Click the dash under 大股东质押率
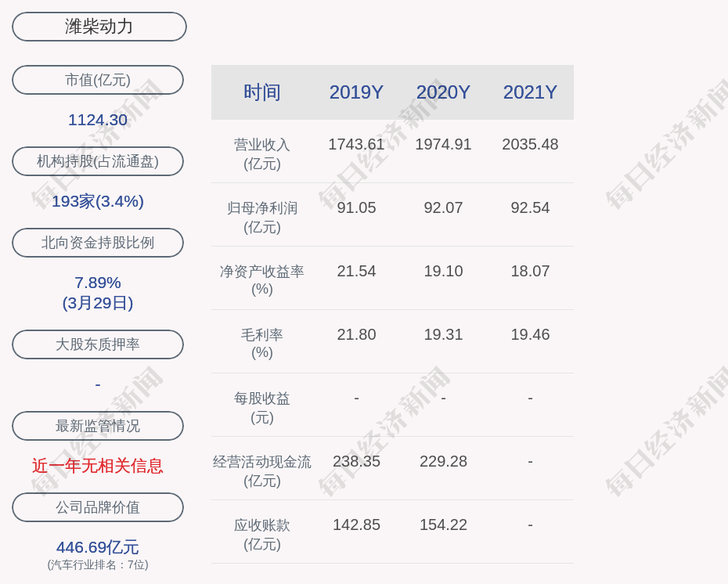The width and height of the screenshot is (728, 584). [98, 384]
